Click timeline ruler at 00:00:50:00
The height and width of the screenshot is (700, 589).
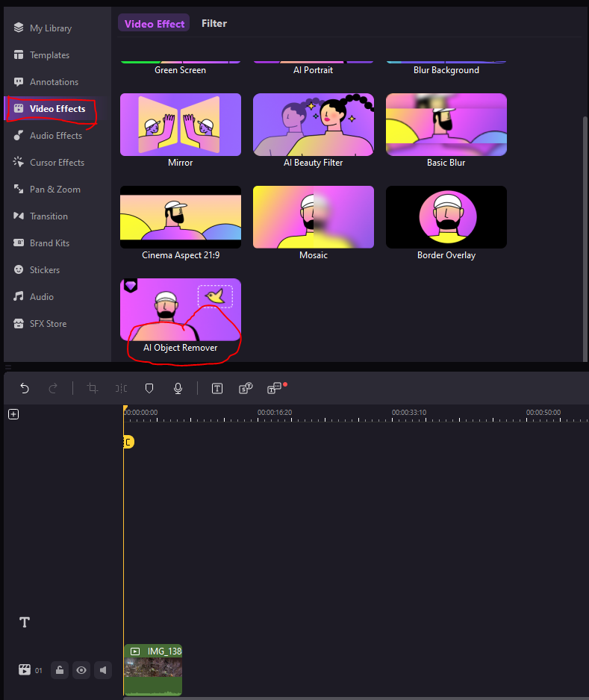tap(543, 413)
